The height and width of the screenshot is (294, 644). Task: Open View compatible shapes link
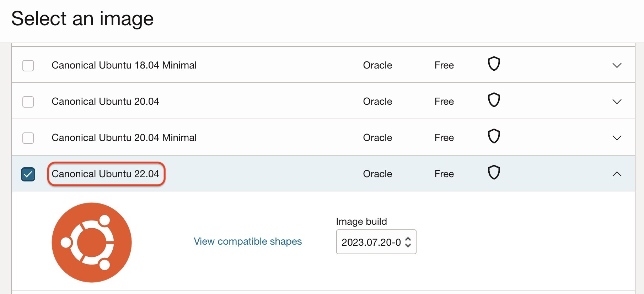pos(248,241)
